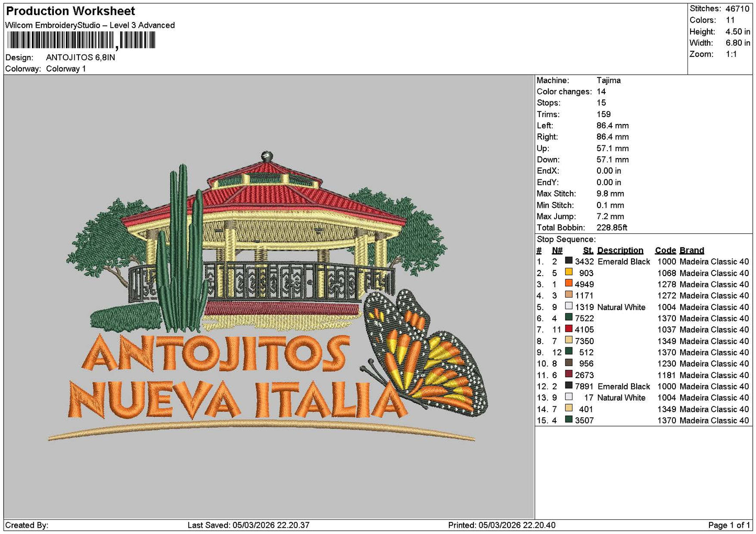Click the white swatch in stop 5
The height and width of the screenshot is (534, 756).
pos(569,306)
